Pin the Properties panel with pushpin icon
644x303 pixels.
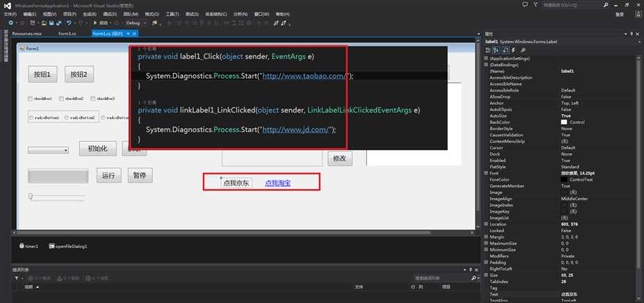point(631,34)
